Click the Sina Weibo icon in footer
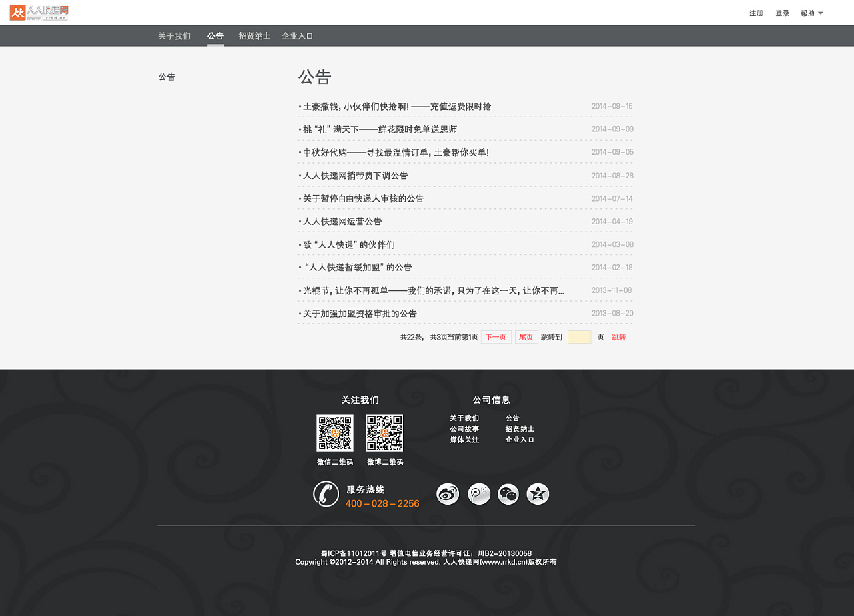This screenshot has height=616, width=854. click(448, 493)
